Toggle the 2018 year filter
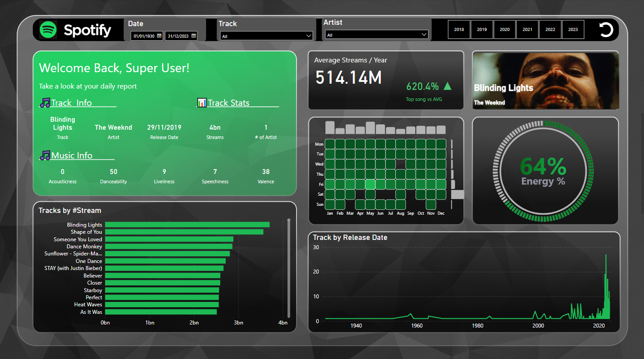The image size is (644, 359). point(459,29)
